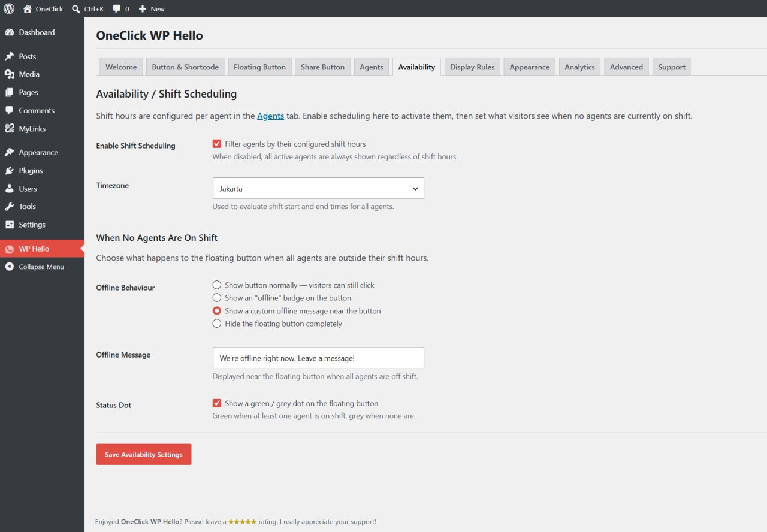Click the Collapse Menu label
This screenshot has height=532, width=767.
[x=41, y=267]
